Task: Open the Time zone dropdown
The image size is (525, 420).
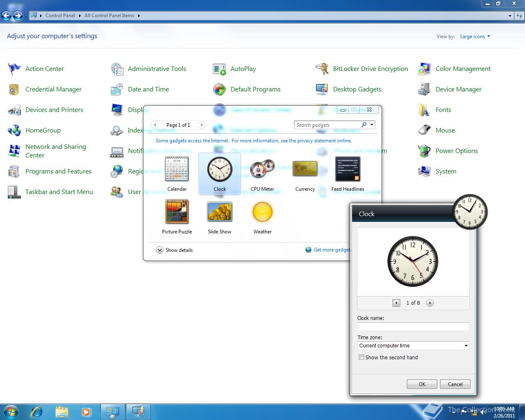Action: pyautogui.click(x=413, y=346)
